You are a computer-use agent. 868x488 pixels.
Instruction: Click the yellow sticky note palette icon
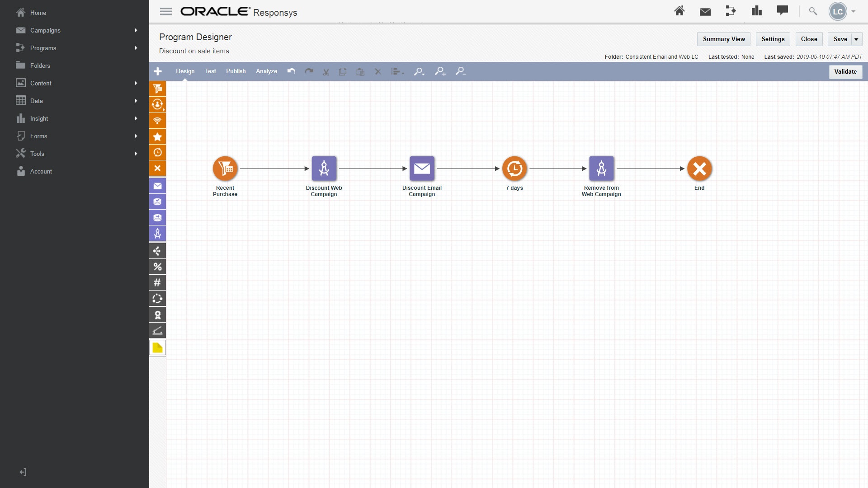tap(157, 347)
